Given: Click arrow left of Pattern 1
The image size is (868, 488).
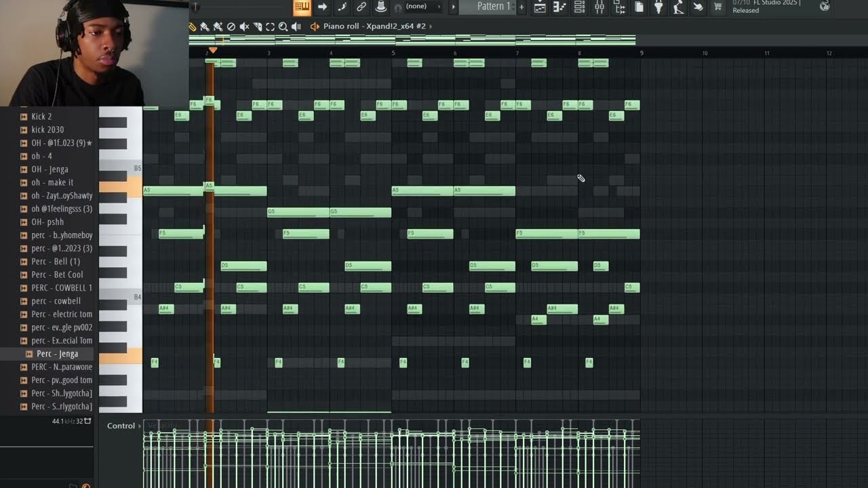Looking at the screenshot, I should [x=453, y=6].
